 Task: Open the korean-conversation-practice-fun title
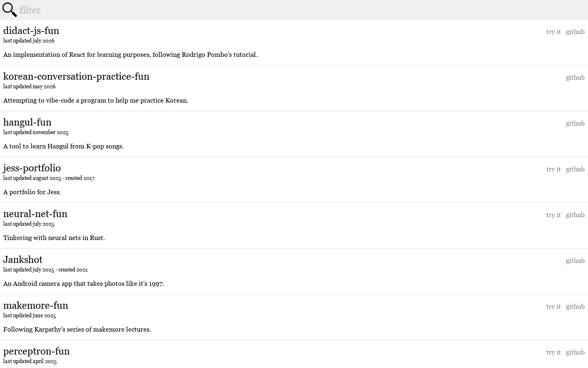pos(76,76)
